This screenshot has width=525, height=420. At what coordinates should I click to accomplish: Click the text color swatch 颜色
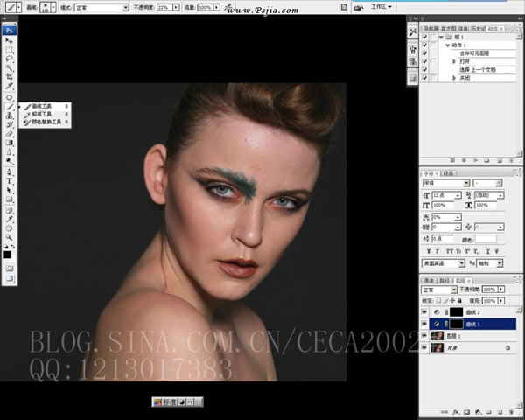click(486, 239)
